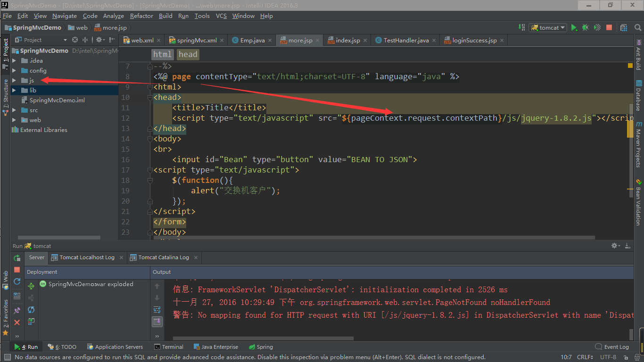Open Application Servers tool window
Viewport: 644px width, 362px height.
(115, 347)
